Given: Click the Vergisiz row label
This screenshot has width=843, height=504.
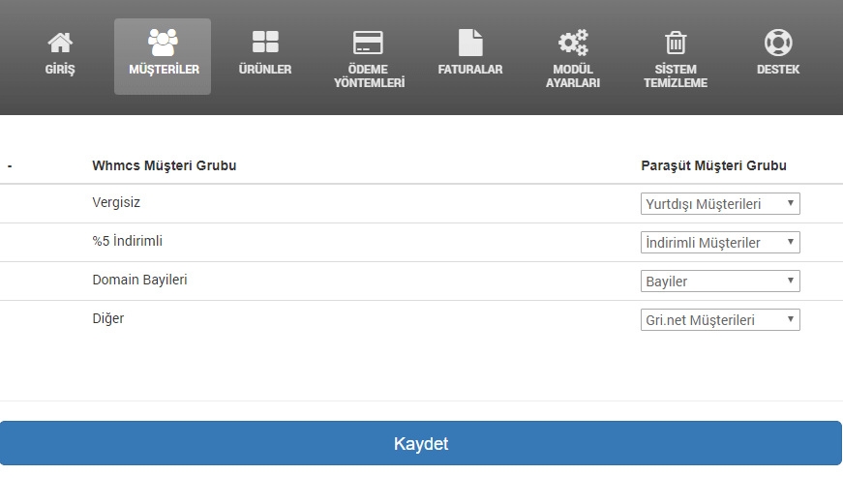Looking at the screenshot, I should 116,202.
